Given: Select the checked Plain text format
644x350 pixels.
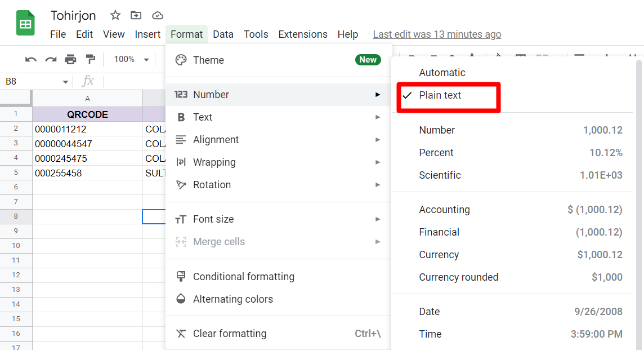Looking at the screenshot, I should (x=440, y=95).
